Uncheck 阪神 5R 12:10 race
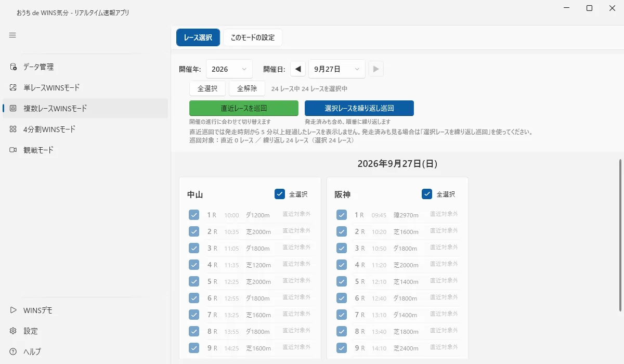 pos(342,281)
